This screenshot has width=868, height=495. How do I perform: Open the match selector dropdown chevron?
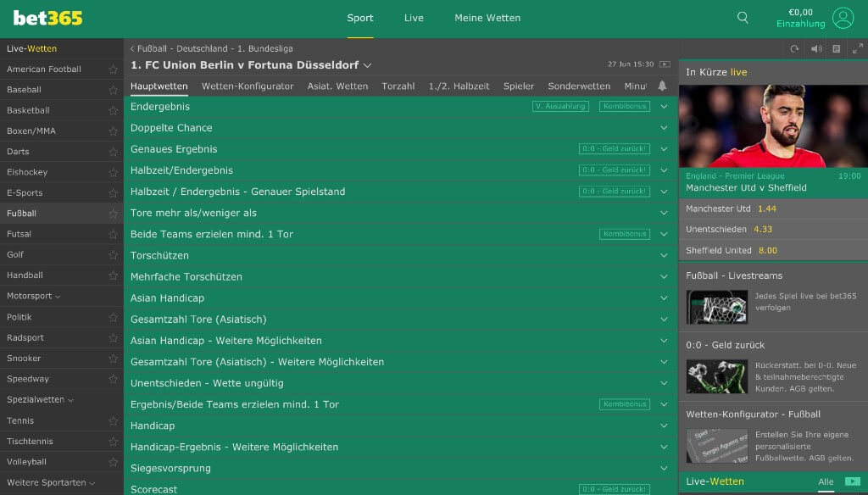pos(367,65)
